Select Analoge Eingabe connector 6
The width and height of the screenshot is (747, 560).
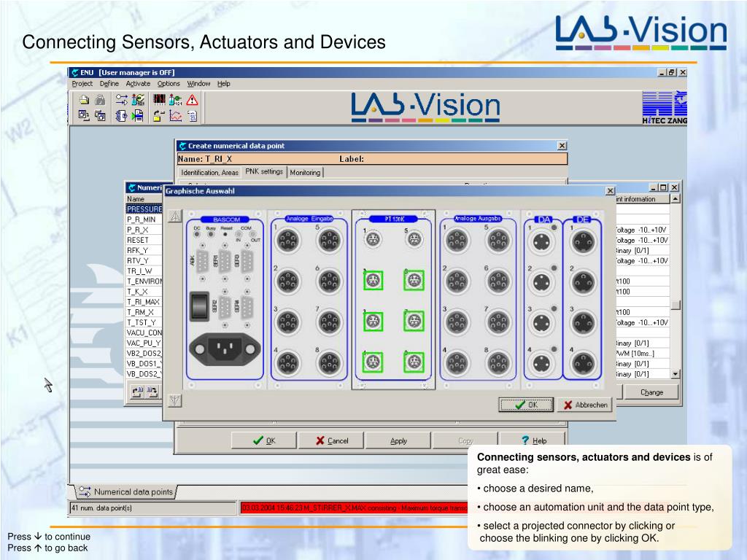[x=329, y=281]
